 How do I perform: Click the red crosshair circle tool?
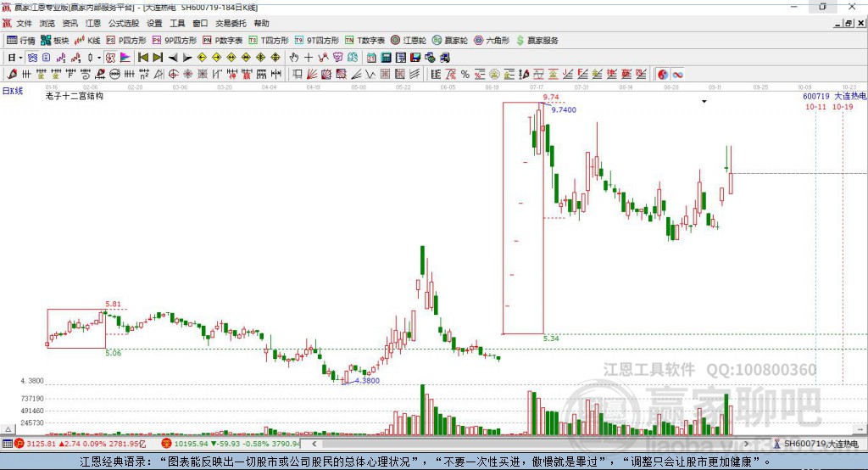[173, 75]
